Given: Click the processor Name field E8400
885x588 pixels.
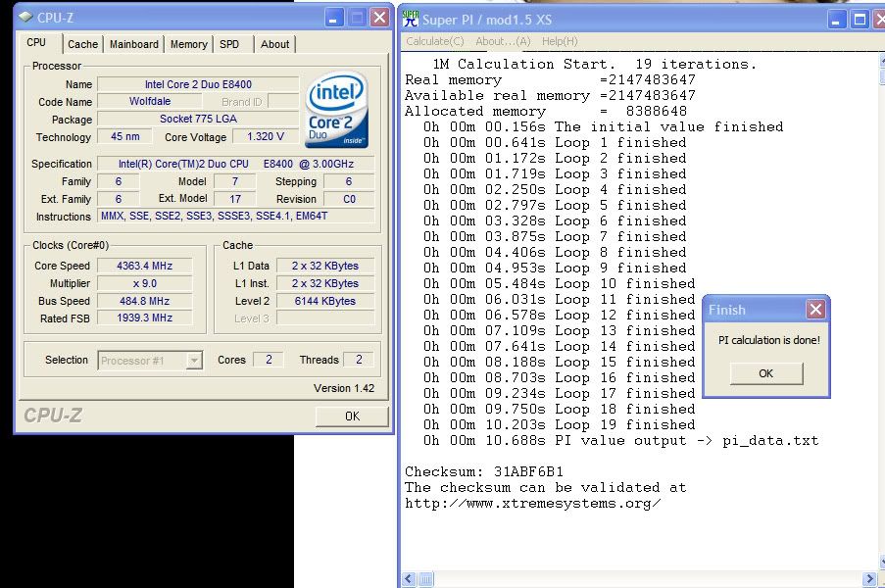Looking at the screenshot, I should [198, 84].
